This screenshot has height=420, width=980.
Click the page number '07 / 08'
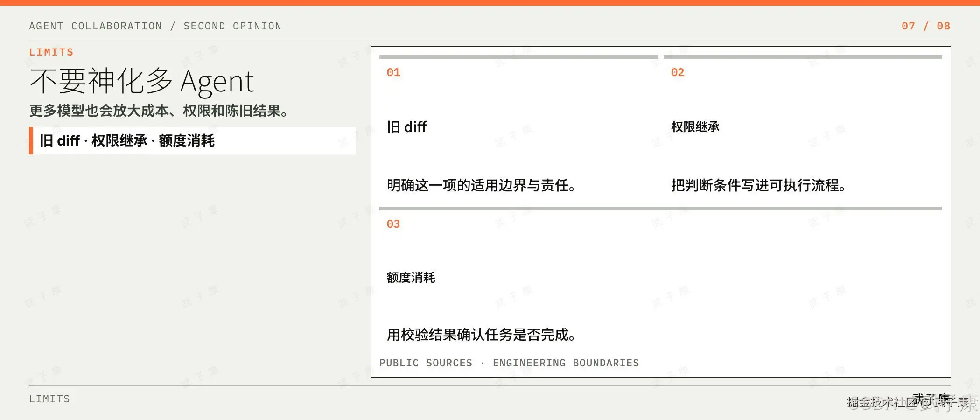tap(926, 26)
